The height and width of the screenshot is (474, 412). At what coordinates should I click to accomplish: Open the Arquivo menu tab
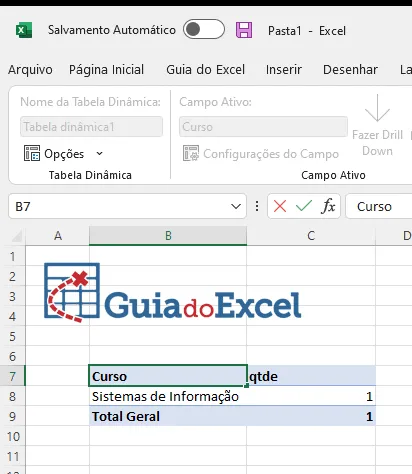pyautogui.click(x=30, y=70)
